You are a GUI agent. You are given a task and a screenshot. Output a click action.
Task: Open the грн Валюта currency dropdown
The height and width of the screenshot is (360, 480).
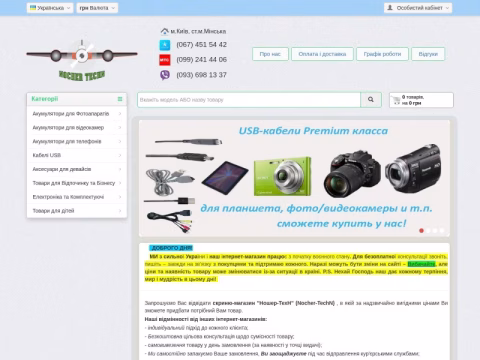click(97, 8)
